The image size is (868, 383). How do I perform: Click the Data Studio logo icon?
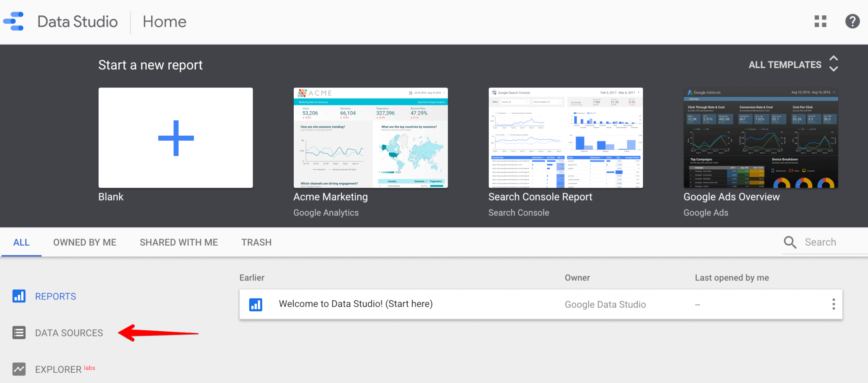point(14,21)
